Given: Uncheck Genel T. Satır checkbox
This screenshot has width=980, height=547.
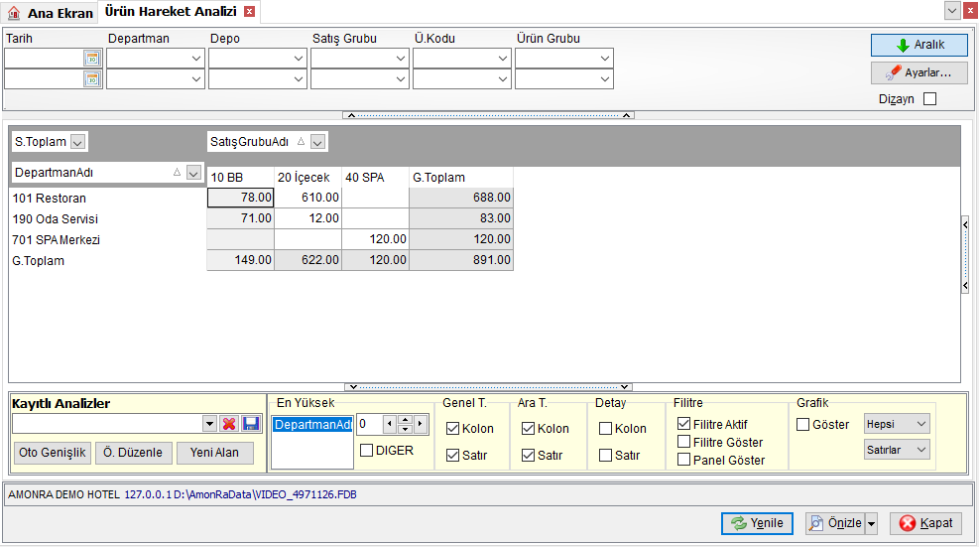Looking at the screenshot, I should coord(452,456).
